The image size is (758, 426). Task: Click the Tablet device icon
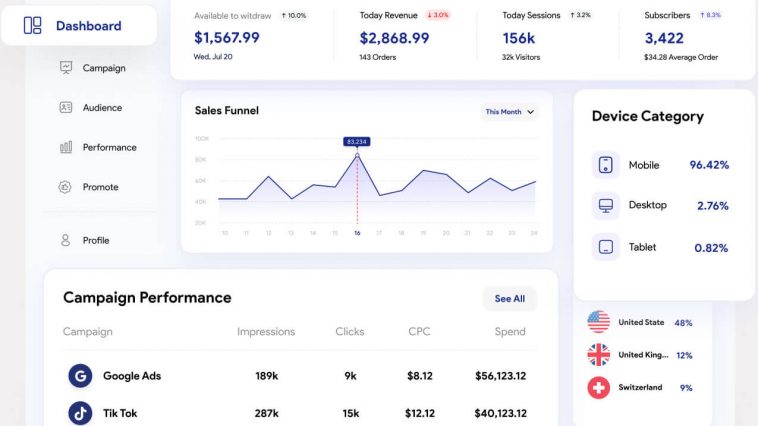tap(605, 247)
